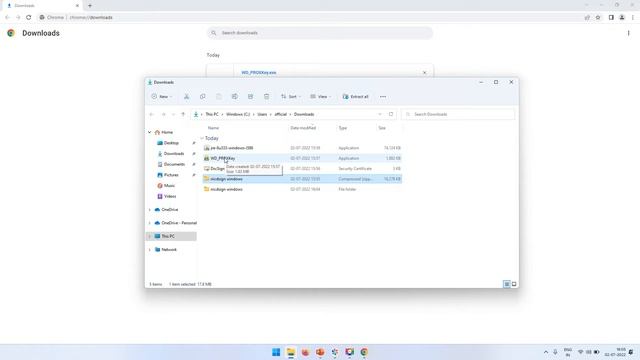Viewport: 640px width, 360px height.
Task: Go back in File Explorer navigation
Action: [x=152, y=114]
